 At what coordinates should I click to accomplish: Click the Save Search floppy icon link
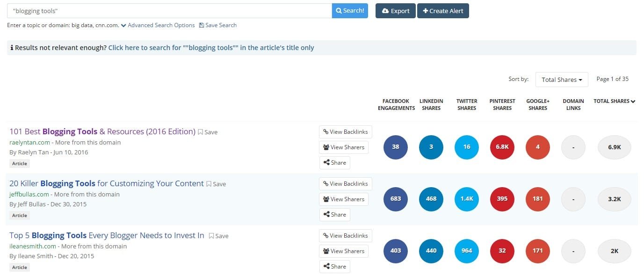218,25
